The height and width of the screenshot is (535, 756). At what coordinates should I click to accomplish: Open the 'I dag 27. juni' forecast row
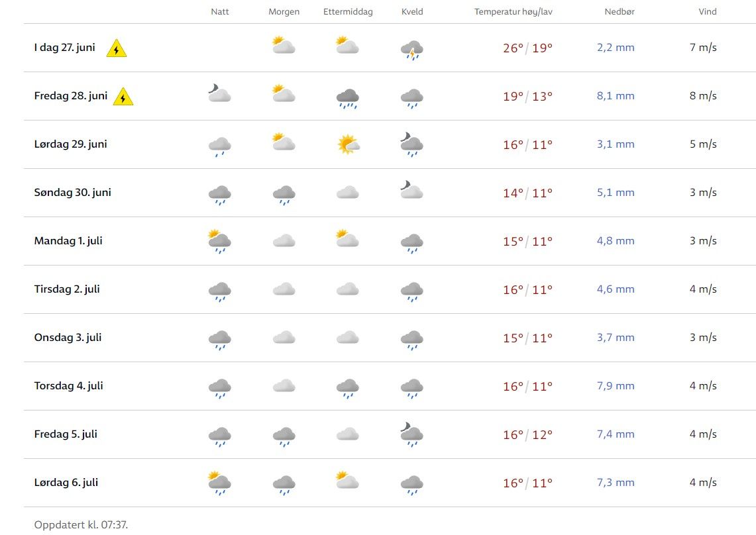(65, 48)
